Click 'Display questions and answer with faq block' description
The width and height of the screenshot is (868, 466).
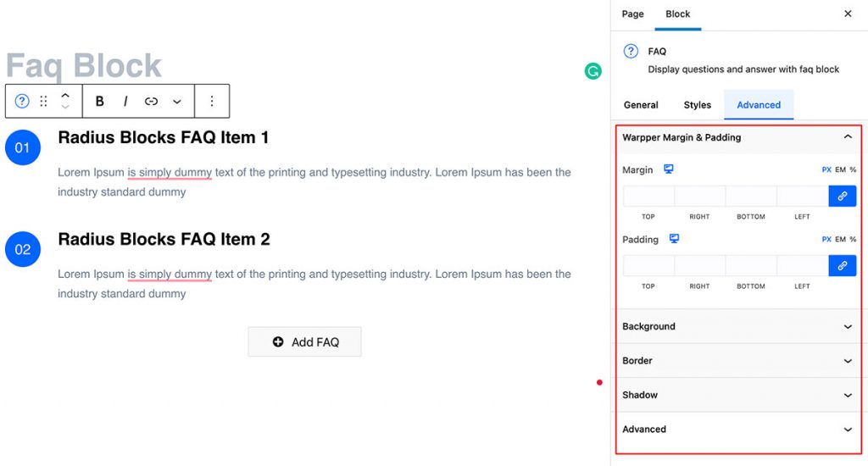pos(743,69)
